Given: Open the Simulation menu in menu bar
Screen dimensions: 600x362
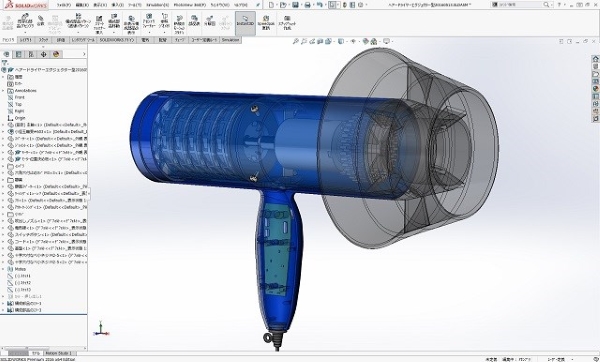Looking at the screenshot, I should 157,5.
